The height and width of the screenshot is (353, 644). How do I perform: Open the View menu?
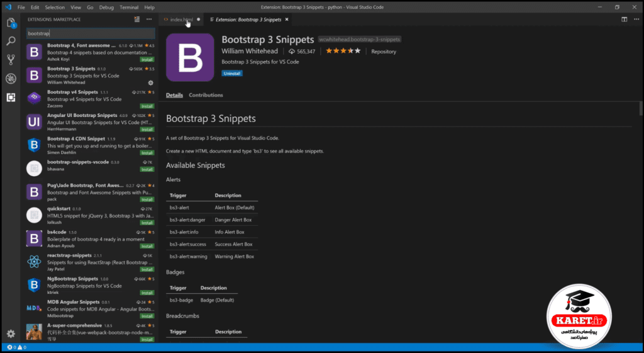pos(76,8)
